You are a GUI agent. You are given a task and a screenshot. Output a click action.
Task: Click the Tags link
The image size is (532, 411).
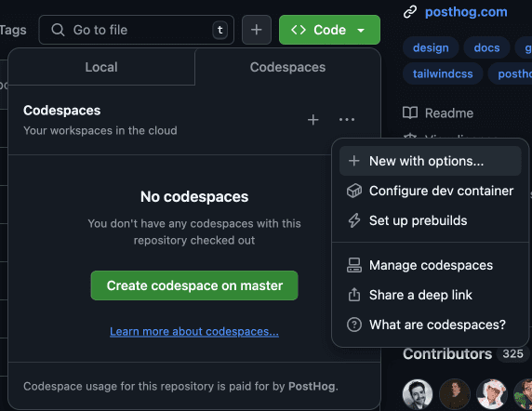(13, 30)
